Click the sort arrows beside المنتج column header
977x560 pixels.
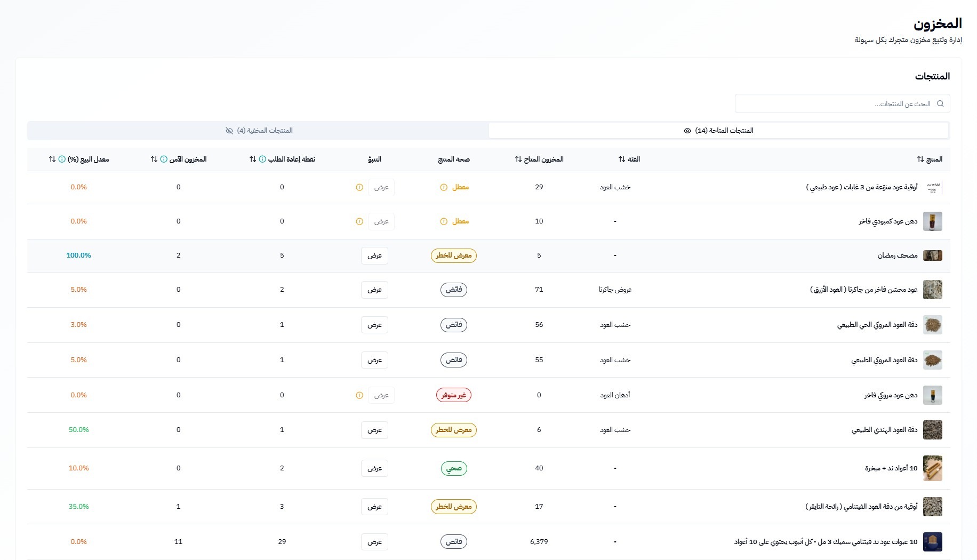coord(920,159)
